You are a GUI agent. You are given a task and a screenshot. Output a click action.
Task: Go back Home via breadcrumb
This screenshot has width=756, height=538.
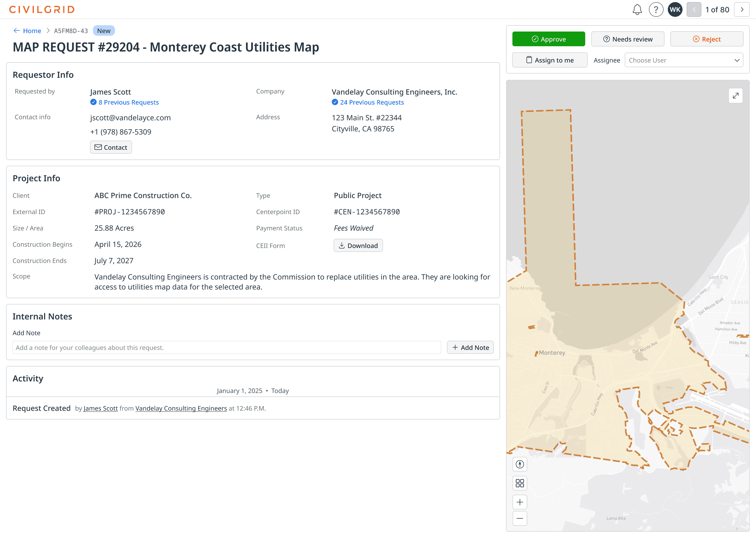[32, 31]
